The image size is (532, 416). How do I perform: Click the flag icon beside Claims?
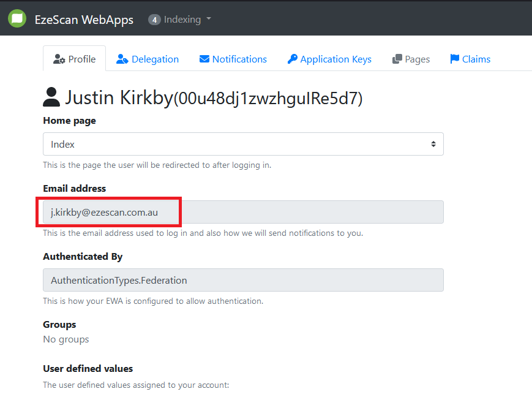(454, 59)
